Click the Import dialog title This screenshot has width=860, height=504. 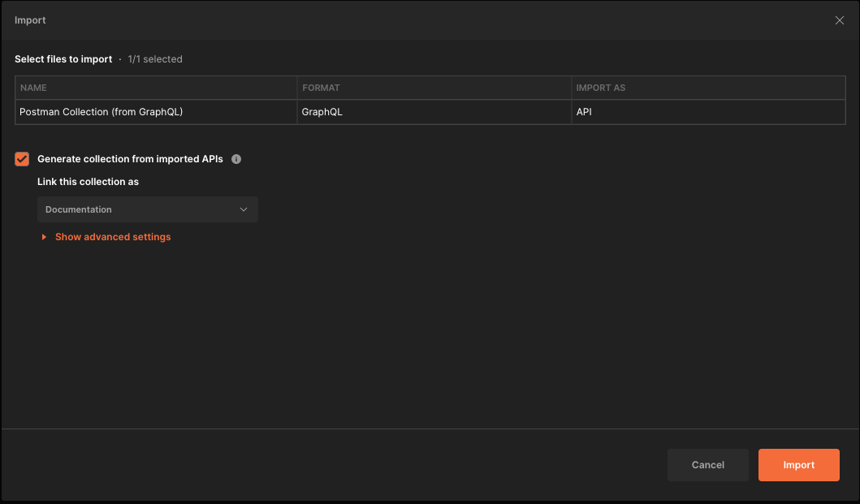[30, 20]
